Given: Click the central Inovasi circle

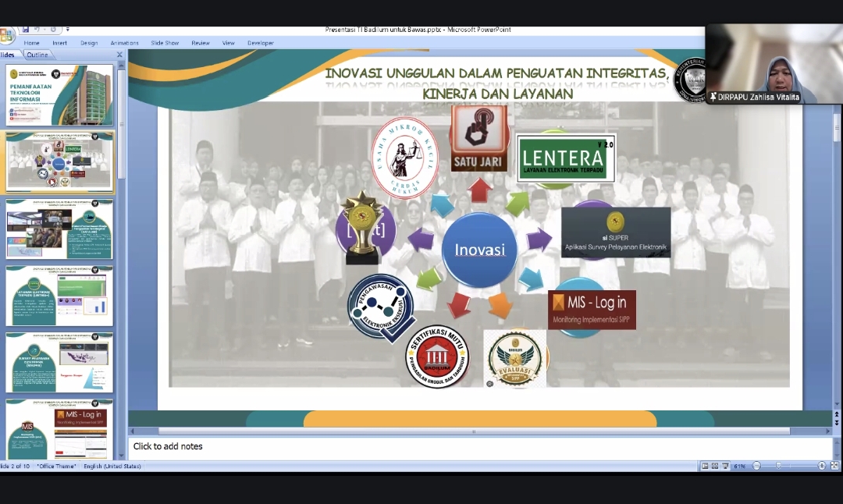Looking at the screenshot, I should (x=479, y=250).
